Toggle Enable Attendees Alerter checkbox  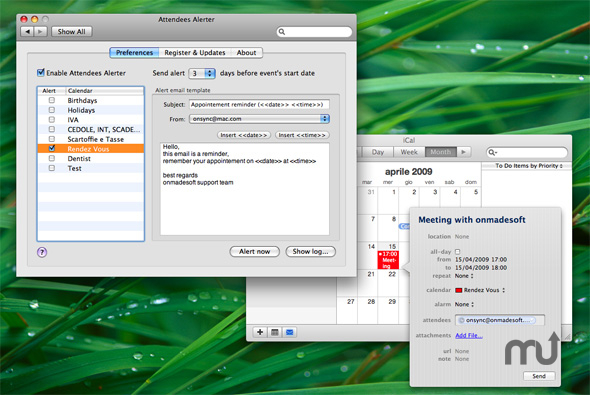coord(41,73)
